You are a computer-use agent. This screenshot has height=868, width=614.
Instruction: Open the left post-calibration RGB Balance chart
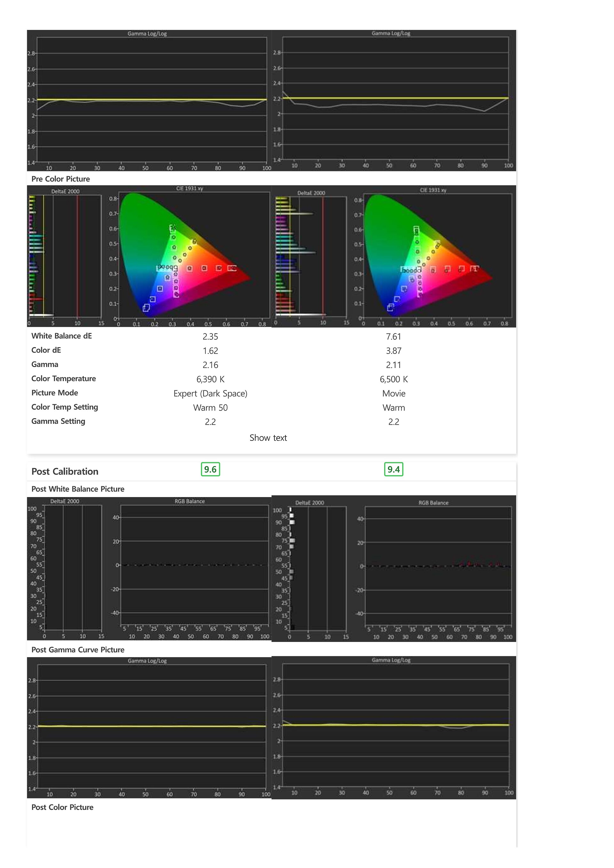190,568
